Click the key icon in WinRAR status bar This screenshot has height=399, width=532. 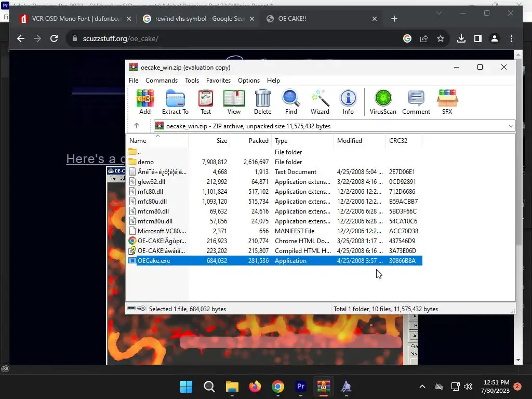coord(141,309)
